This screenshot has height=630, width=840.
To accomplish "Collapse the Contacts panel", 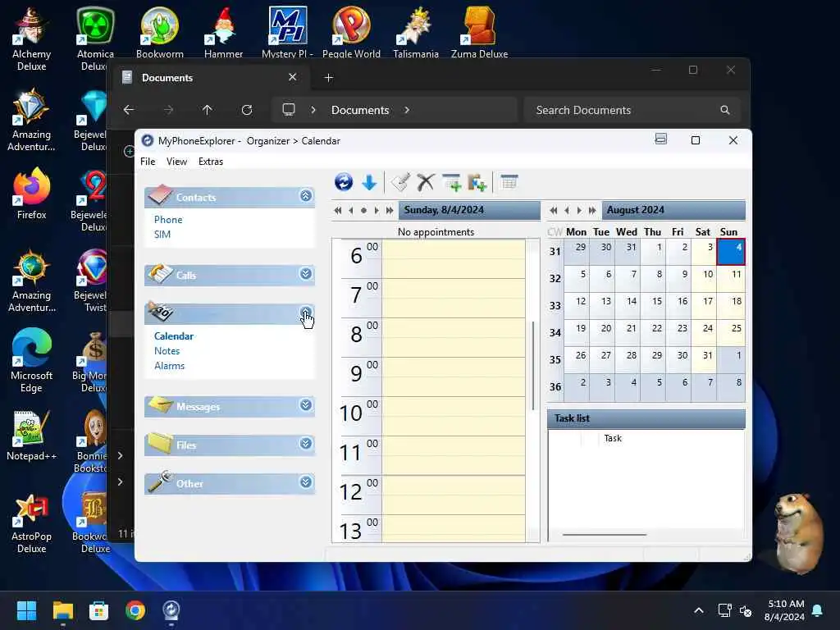I will tap(306, 195).
